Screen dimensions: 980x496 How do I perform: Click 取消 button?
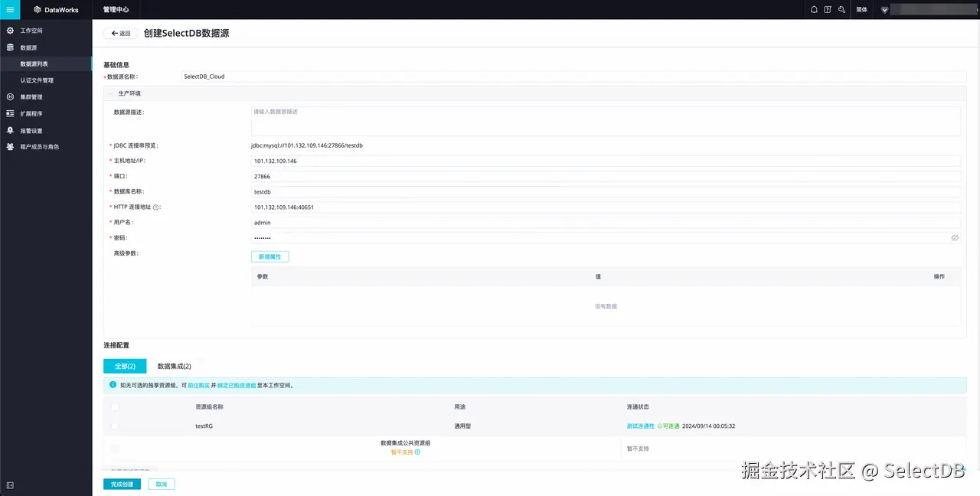coord(162,485)
